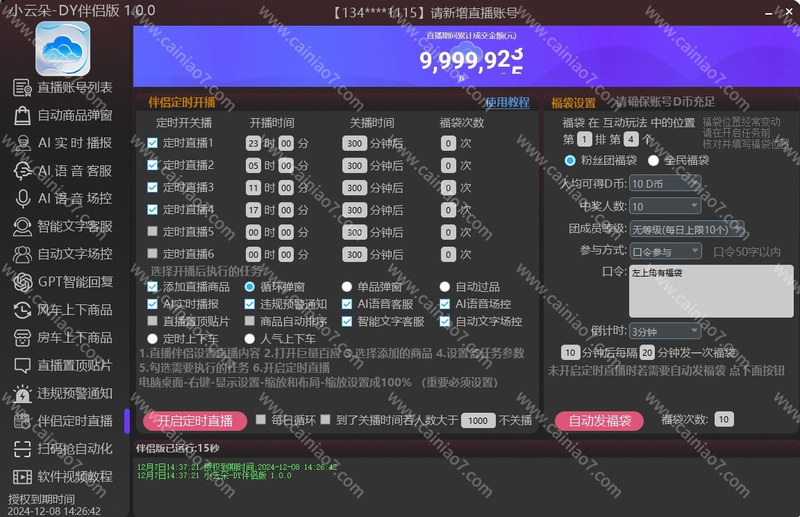Open 软件视频教程 film icon
This screenshot has width=800, height=517.
pyautogui.click(x=22, y=477)
